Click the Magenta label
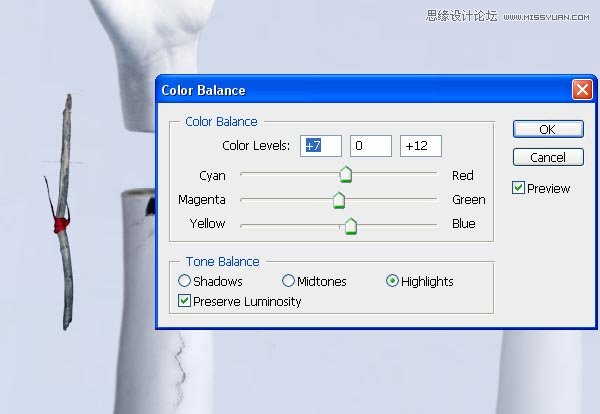The height and width of the screenshot is (414, 600). coord(202,200)
